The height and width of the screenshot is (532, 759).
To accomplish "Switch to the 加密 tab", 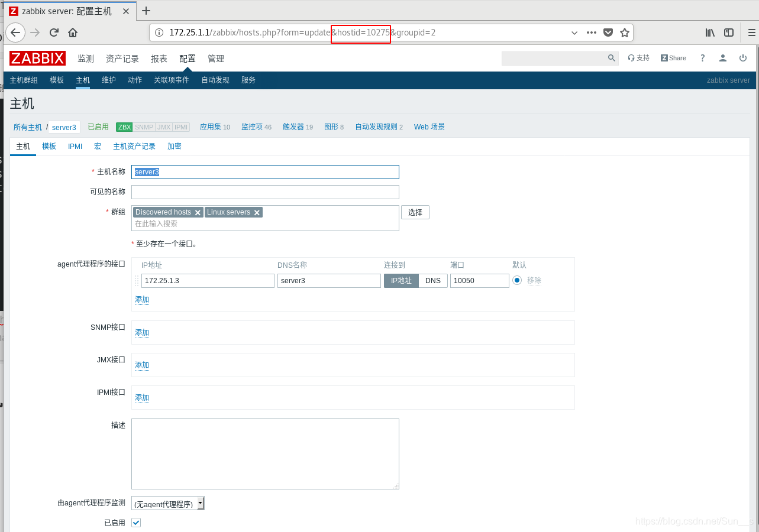I will [x=175, y=146].
